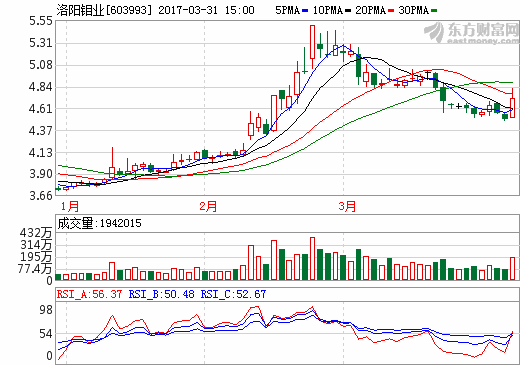Click the RSI_B:50.48 indicator label
Viewport: 520px width, 365px height.
tap(161, 294)
